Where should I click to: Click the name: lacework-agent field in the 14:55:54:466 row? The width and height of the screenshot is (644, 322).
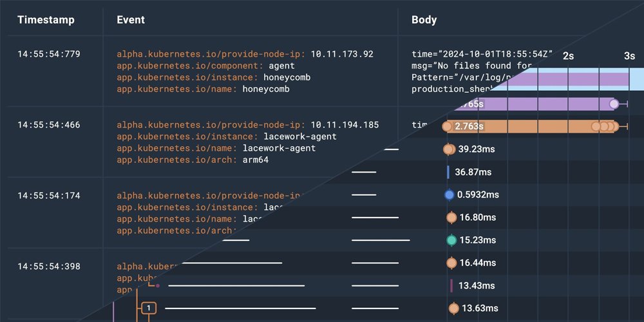(x=216, y=148)
